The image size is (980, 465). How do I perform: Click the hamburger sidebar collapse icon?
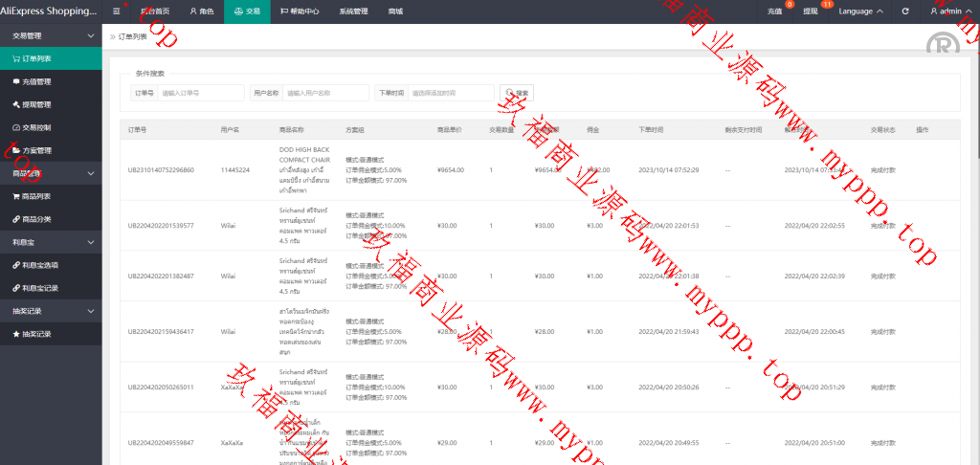[117, 11]
